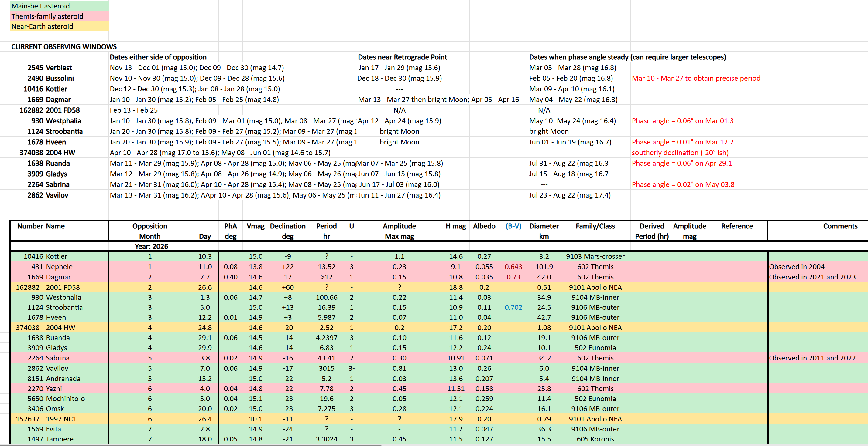Click the 431 Nephele name cell

click(59, 267)
